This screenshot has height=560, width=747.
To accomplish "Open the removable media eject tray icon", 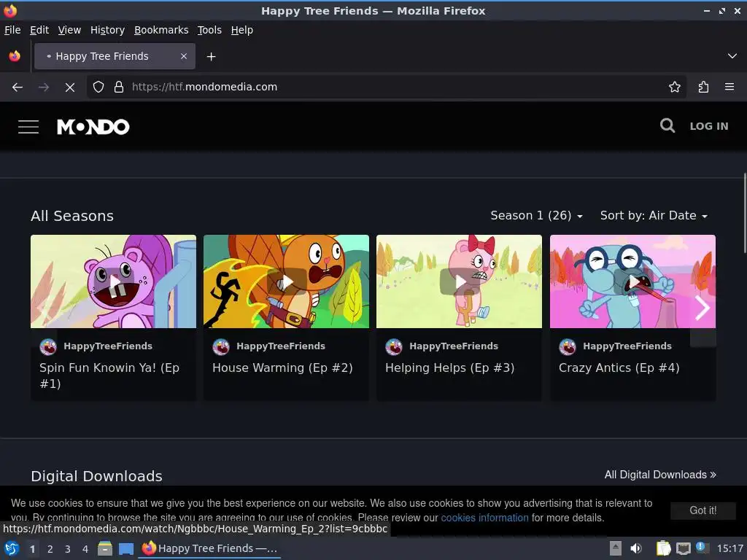I will 616,548.
